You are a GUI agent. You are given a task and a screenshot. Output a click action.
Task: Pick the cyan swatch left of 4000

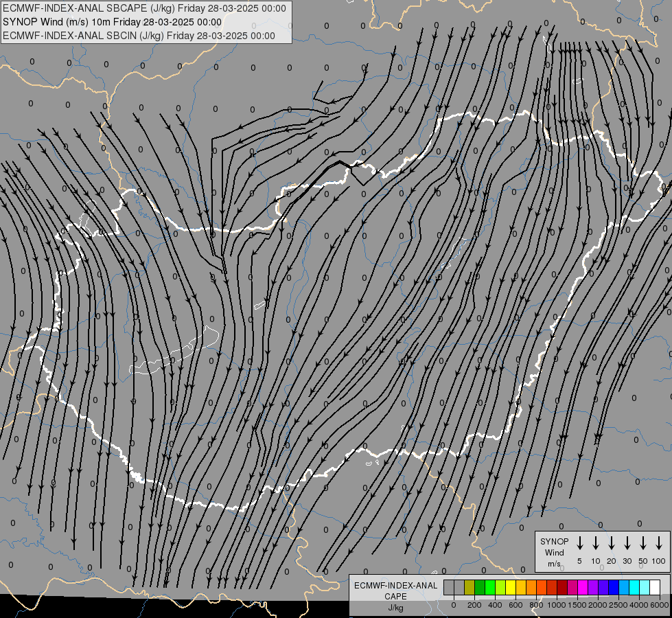634,587
